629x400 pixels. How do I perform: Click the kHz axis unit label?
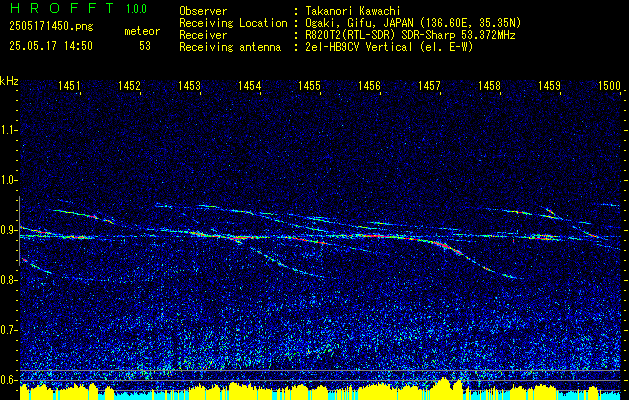point(9,81)
